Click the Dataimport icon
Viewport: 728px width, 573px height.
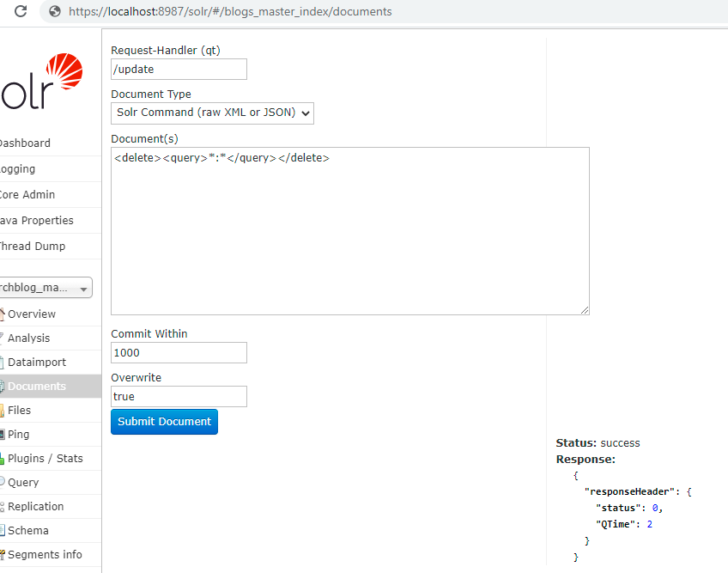coord(3,362)
